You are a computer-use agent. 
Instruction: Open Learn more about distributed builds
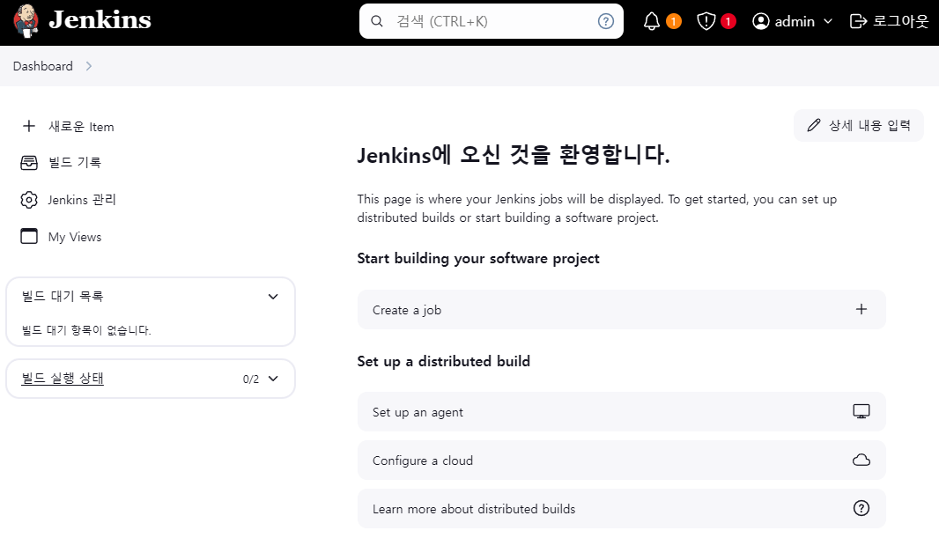pyautogui.click(x=622, y=509)
